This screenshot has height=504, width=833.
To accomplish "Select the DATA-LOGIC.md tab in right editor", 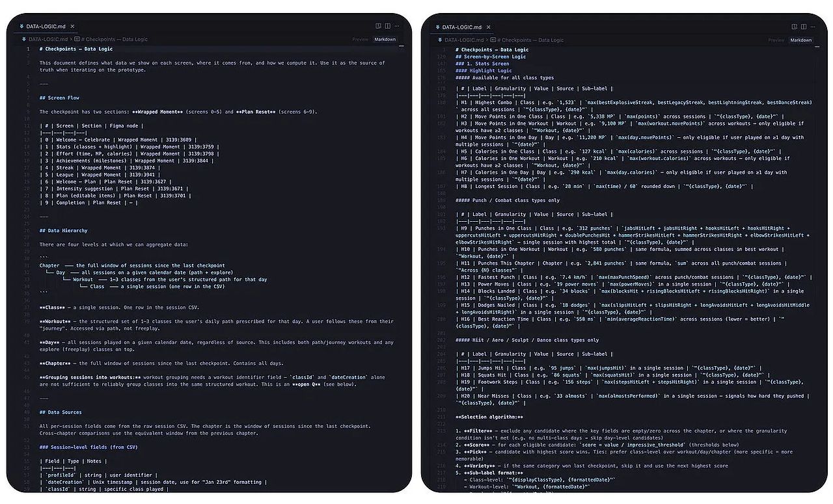I will pos(463,27).
